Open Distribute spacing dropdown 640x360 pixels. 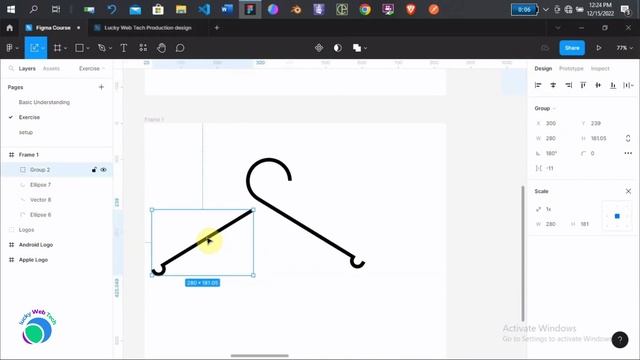[x=628, y=85]
